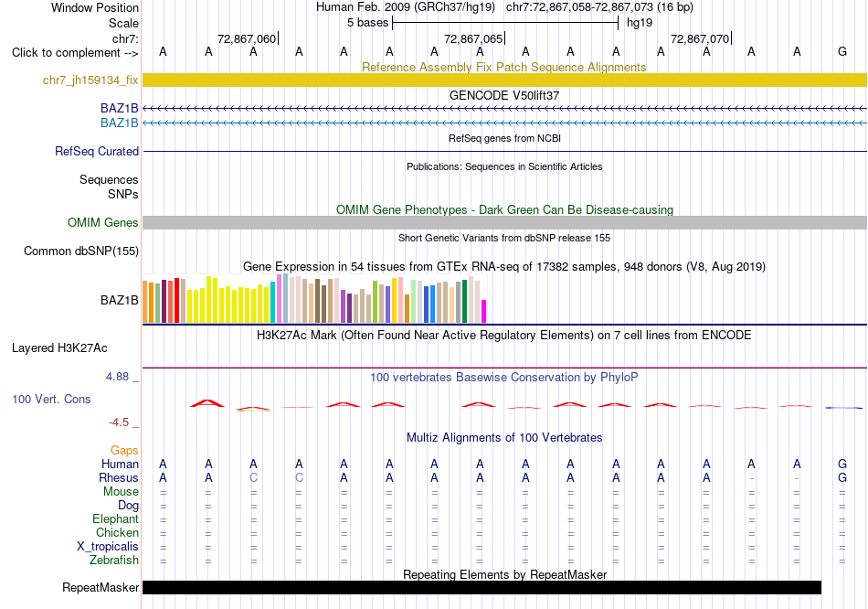The height and width of the screenshot is (609, 868).
Task: Click the RefSeq Curated label
Action: tap(96, 151)
